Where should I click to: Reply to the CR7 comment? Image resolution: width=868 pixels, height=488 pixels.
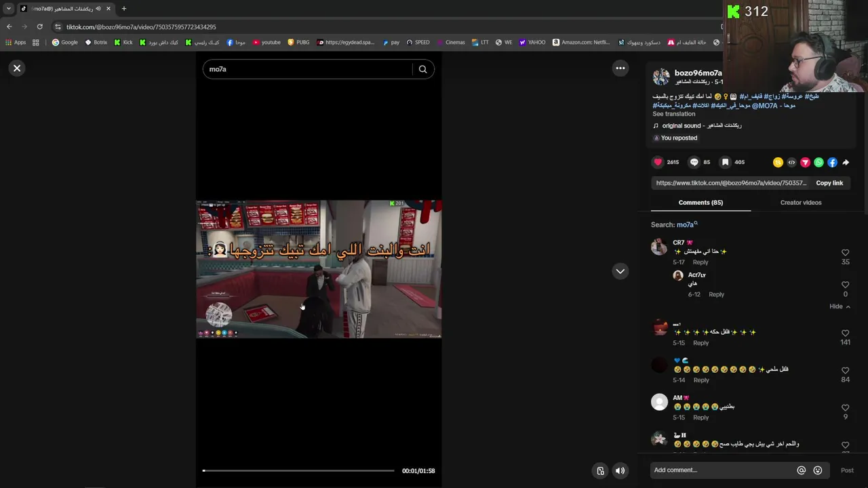tap(701, 262)
